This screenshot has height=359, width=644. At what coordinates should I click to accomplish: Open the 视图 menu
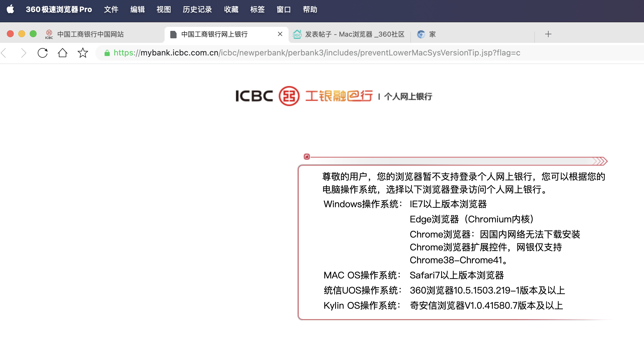[164, 9]
